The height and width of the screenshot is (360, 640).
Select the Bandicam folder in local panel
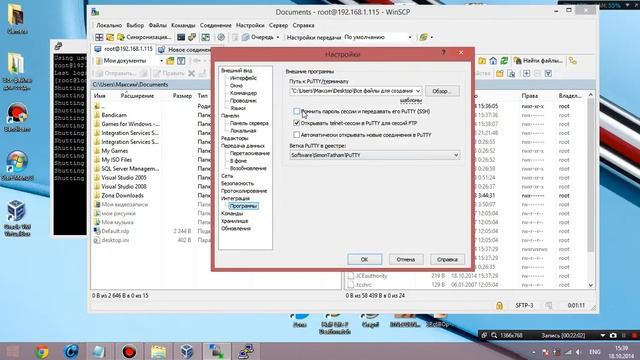114,115
